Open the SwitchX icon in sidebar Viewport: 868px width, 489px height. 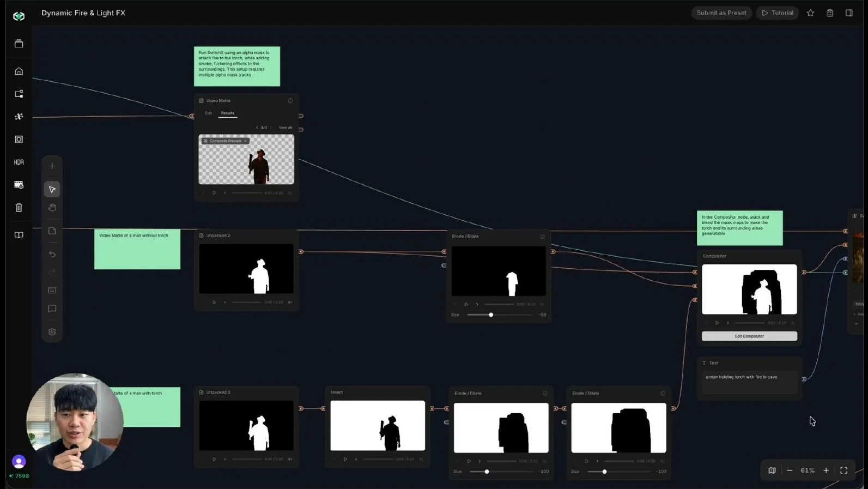coord(19,117)
